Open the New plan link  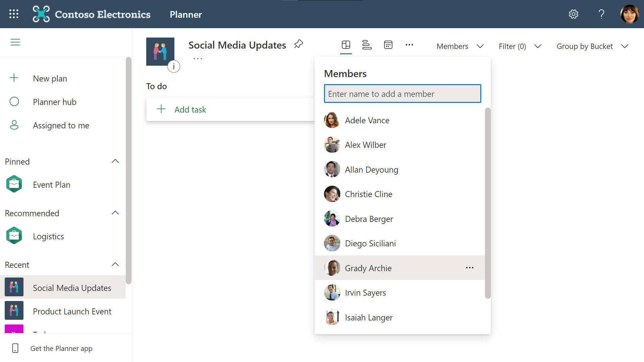(x=50, y=78)
